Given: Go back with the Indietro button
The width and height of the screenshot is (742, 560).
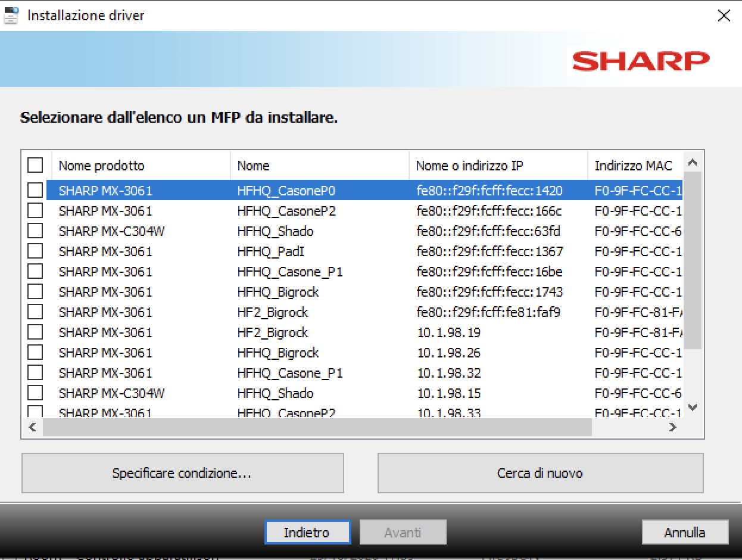Looking at the screenshot, I should [x=307, y=532].
